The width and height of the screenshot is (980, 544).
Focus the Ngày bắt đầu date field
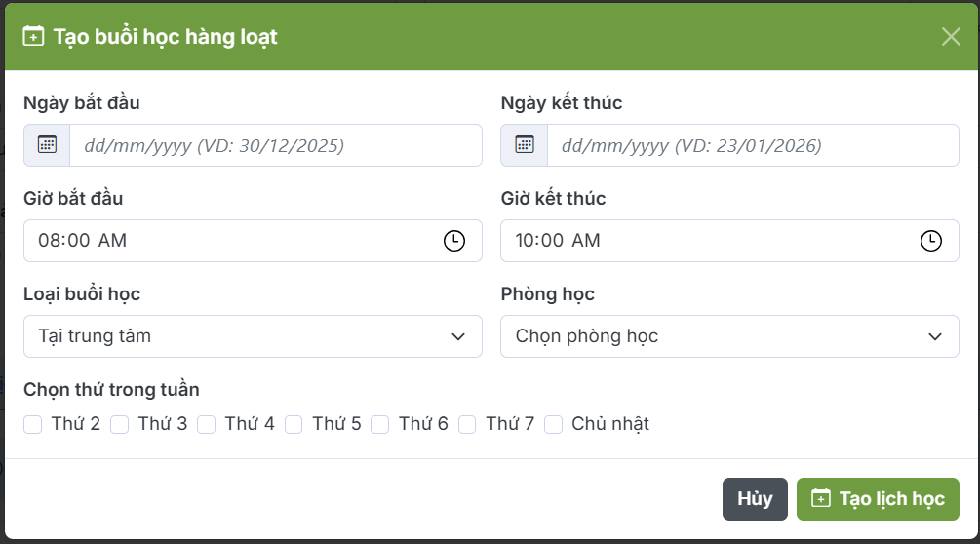point(275,145)
